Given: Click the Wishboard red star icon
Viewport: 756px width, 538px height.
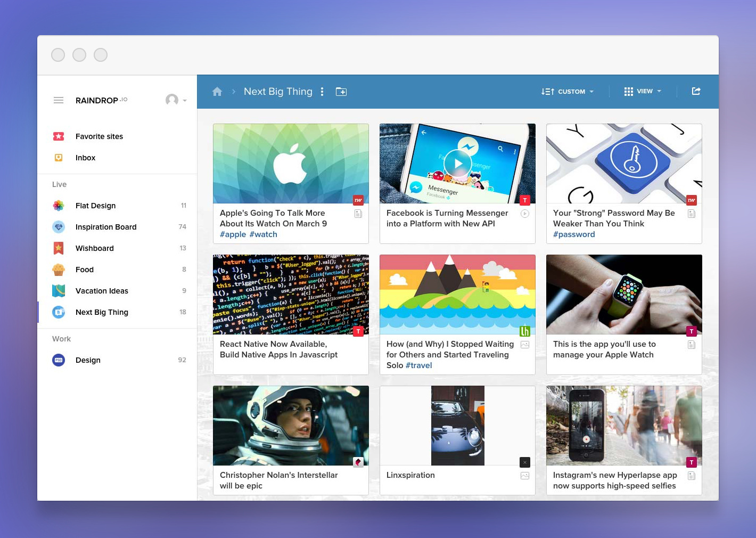Looking at the screenshot, I should [59, 248].
